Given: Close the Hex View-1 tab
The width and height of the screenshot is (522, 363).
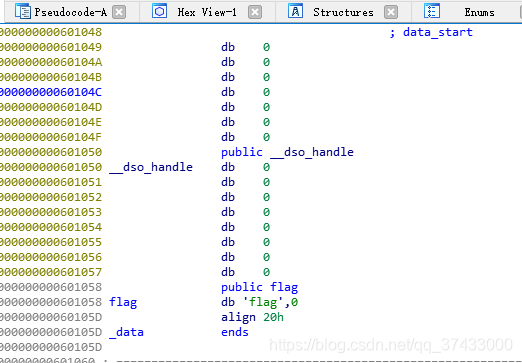Looking at the screenshot, I should (x=255, y=12).
